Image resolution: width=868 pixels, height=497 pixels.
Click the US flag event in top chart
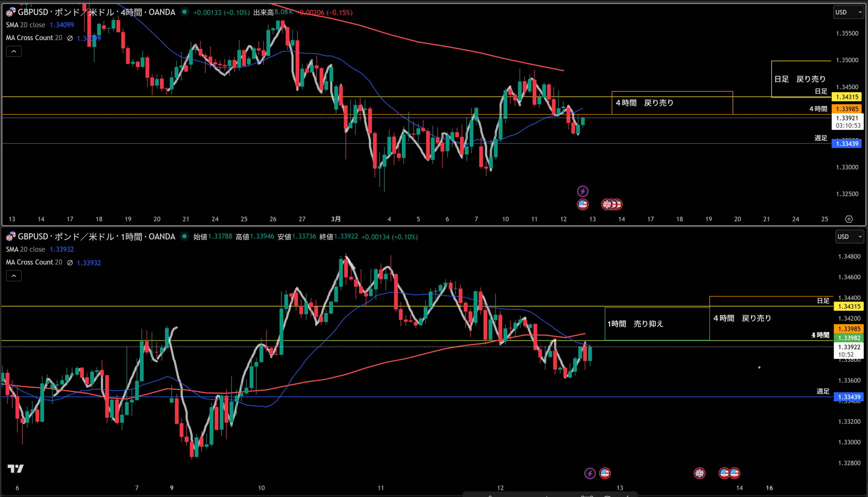[583, 205]
